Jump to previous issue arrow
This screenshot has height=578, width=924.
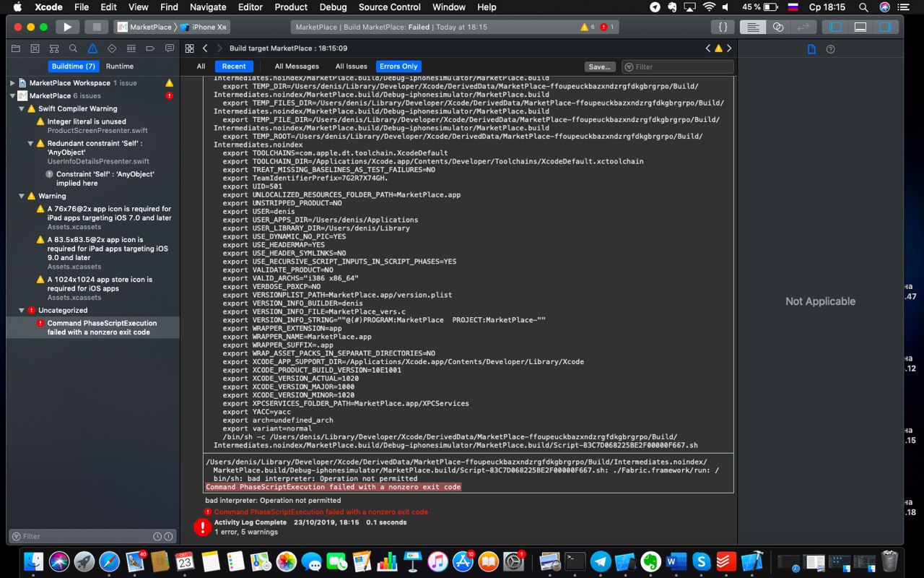708,48
